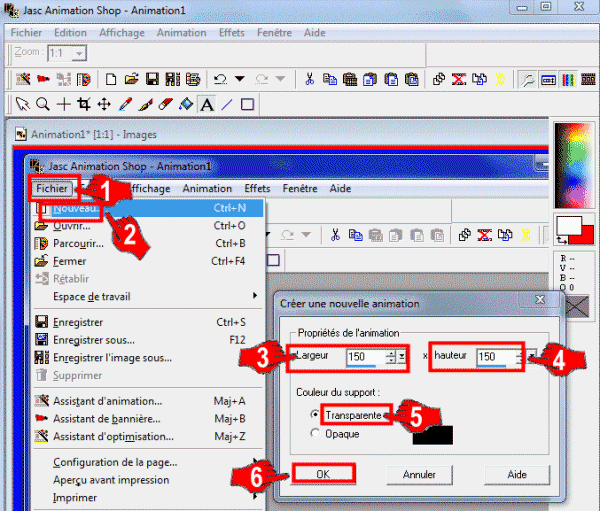Click OK in Créer une nouvelle animation dialog
This screenshot has height=511, width=600.
[x=323, y=474]
